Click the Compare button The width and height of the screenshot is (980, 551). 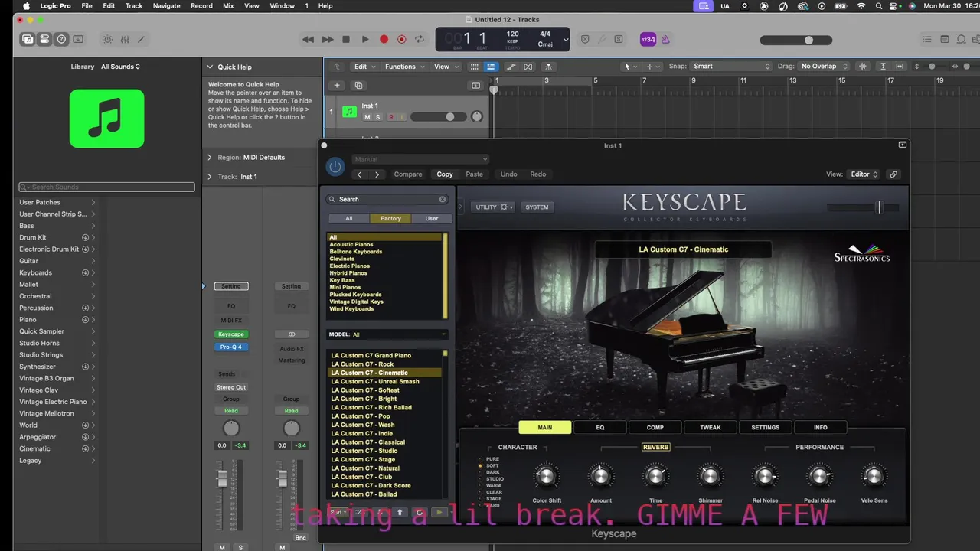tap(408, 174)
